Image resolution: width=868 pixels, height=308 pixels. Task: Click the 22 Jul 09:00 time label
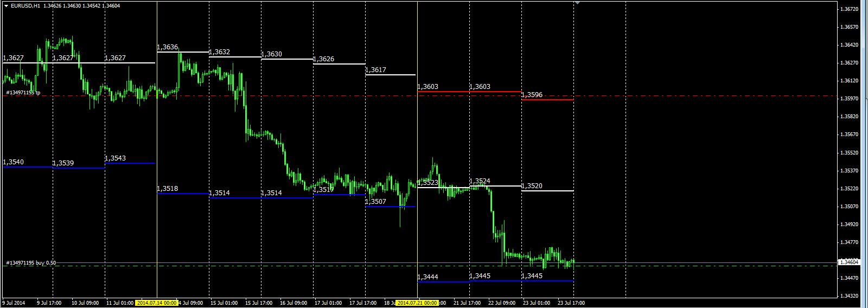tap(502, 303)
